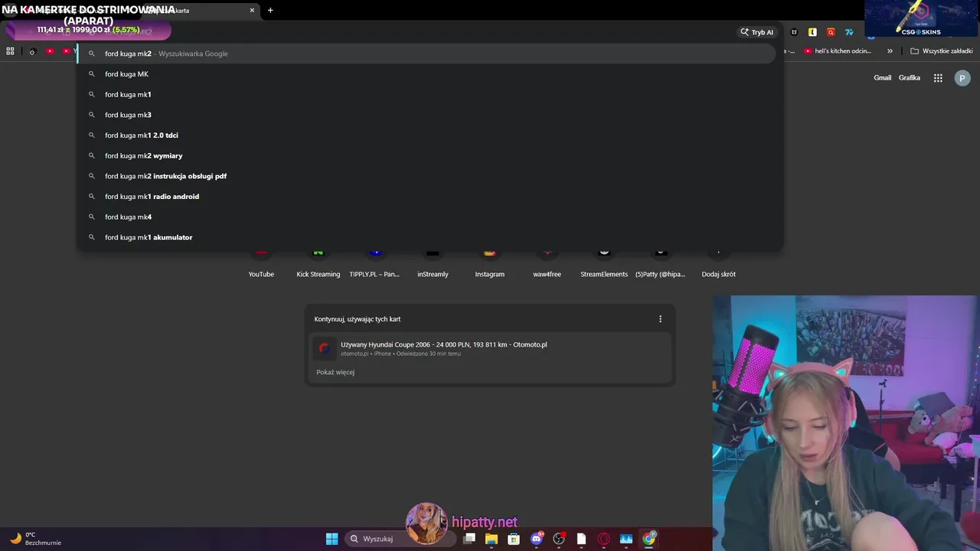
Task: Click the orange magnifier extension icon
Action: [x=831, y=32]
